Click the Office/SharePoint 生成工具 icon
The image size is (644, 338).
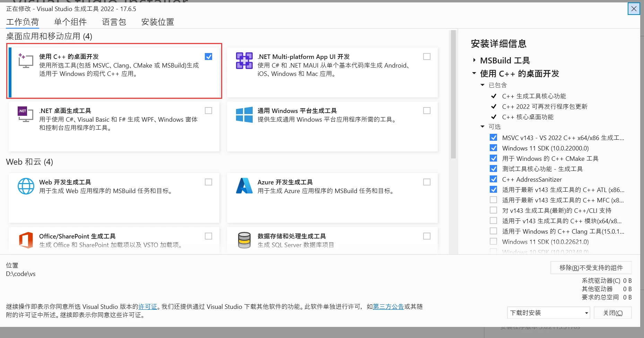[26, 240]
